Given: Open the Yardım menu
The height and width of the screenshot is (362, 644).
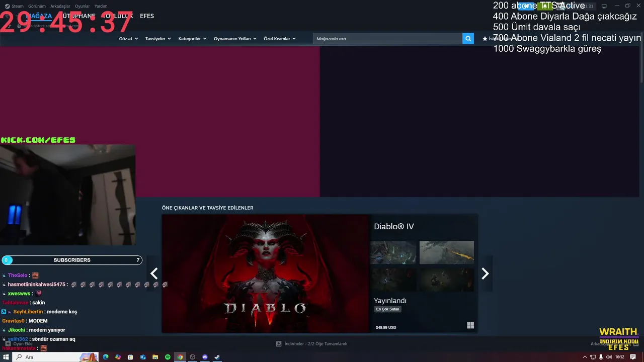Looking at the screenshot, I should point(101,6).
